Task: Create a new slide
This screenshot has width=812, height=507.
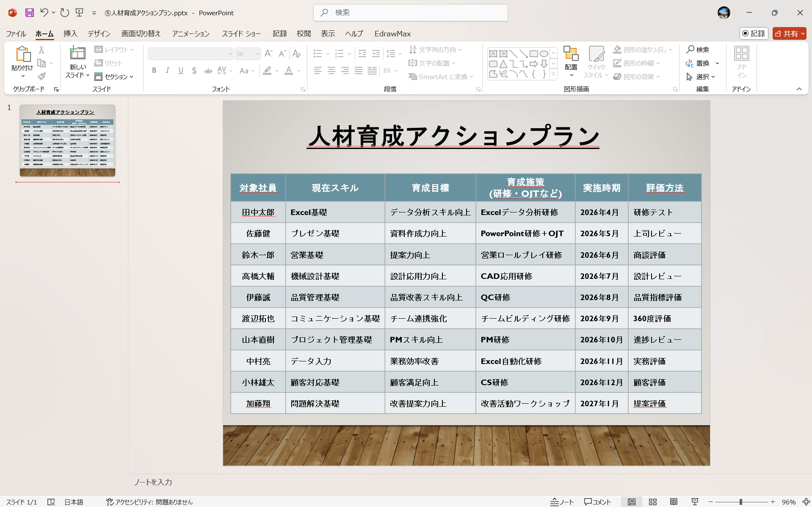Action: 77,61
